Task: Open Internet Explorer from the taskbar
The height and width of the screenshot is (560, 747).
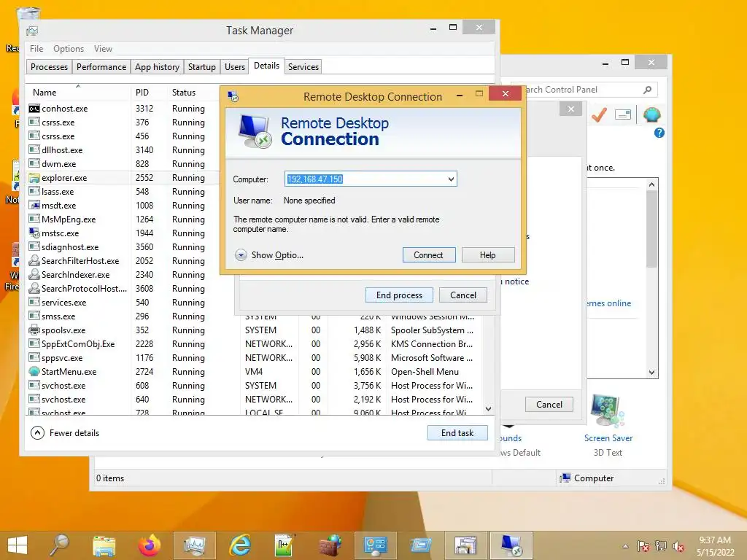Action: [x=239, y=545]
